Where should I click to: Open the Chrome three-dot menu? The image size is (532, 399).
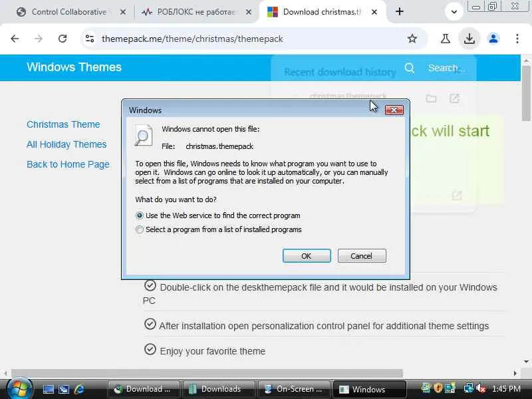tap(517, 39)
